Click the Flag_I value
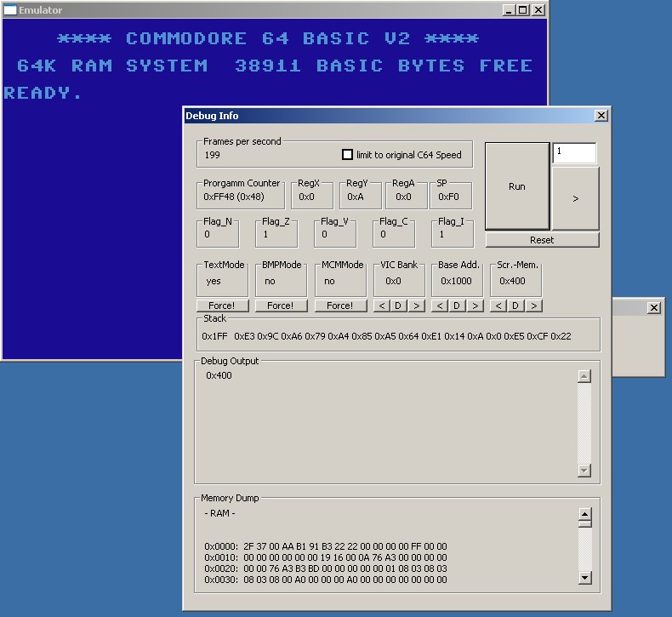The image size is (672, 617). pyautogui.click(x=441, y=234)
